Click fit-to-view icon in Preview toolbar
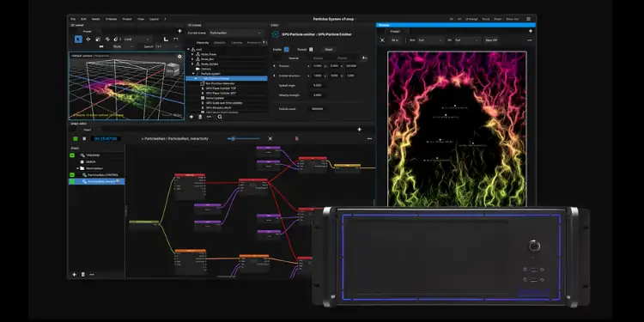Viewport: 644px width, 322px height. pos(382,40)
